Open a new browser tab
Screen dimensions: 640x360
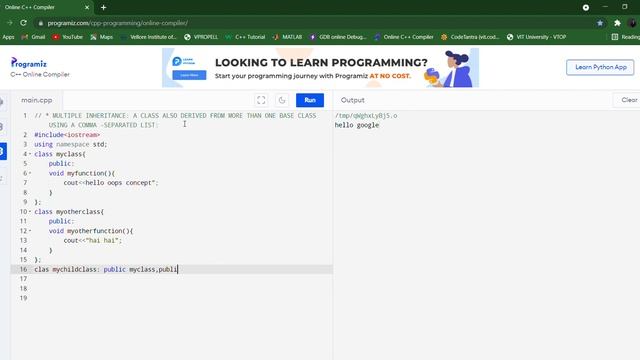tap(103, 7)
